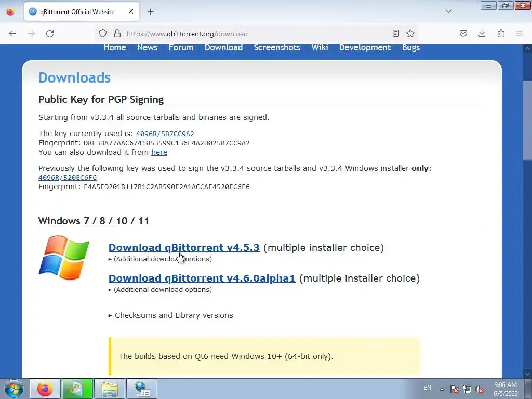
Task: Open the tracking protection shield icon
Action: tap(103, 34)
